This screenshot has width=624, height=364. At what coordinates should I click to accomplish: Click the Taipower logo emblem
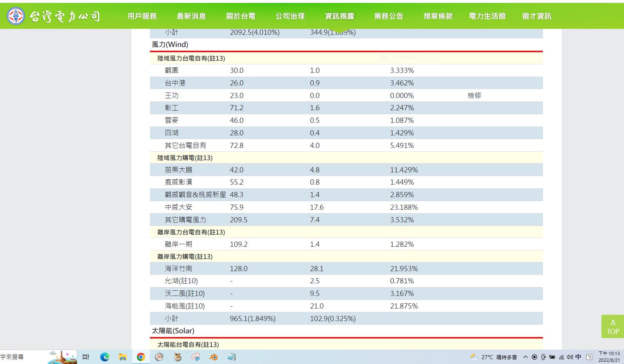16,16
